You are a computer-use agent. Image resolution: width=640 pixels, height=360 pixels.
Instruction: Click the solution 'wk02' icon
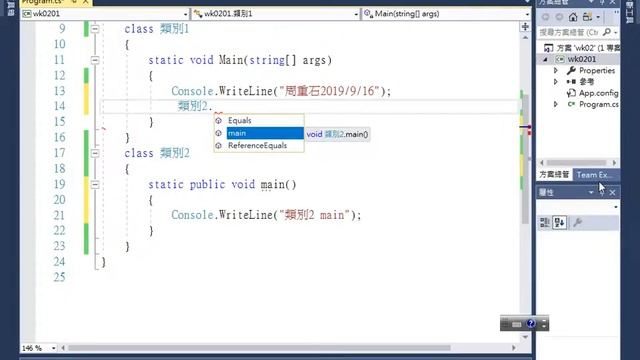(x=549, y=48)
